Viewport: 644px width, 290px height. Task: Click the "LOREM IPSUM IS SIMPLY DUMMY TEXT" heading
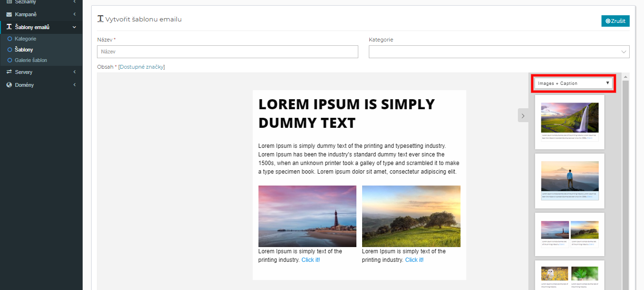(347, 114)
